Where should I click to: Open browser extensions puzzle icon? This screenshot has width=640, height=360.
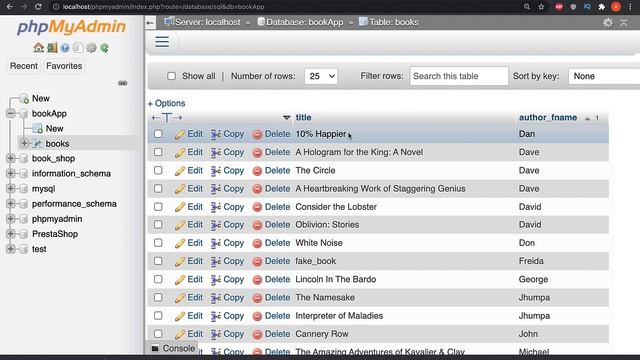[601, 7]
